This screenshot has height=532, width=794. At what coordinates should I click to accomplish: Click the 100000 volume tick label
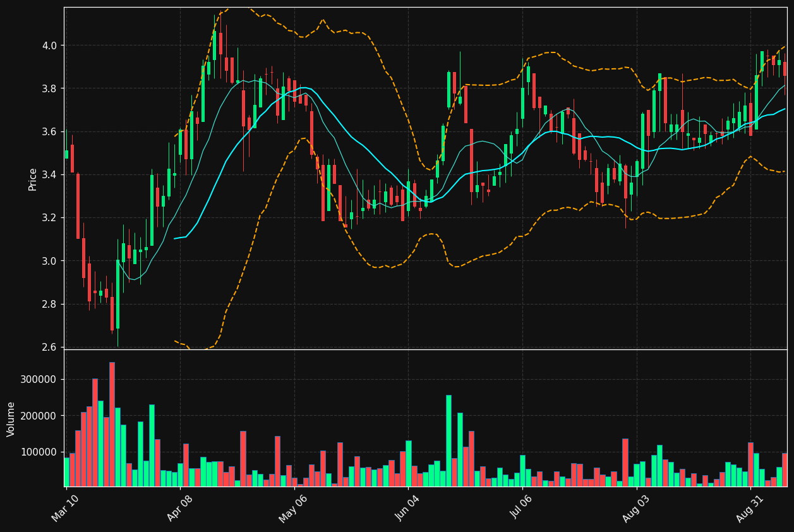tap(39, 452)
